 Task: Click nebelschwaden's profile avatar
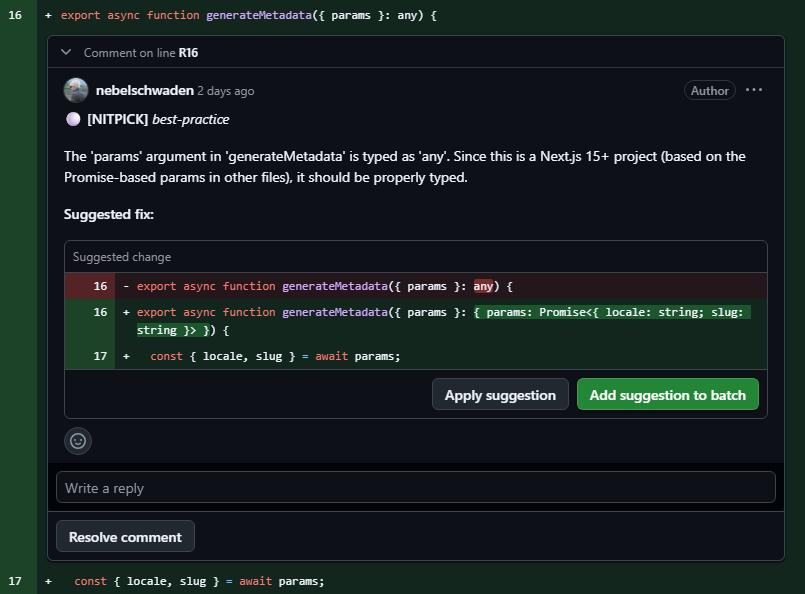[x=76, y=91]
